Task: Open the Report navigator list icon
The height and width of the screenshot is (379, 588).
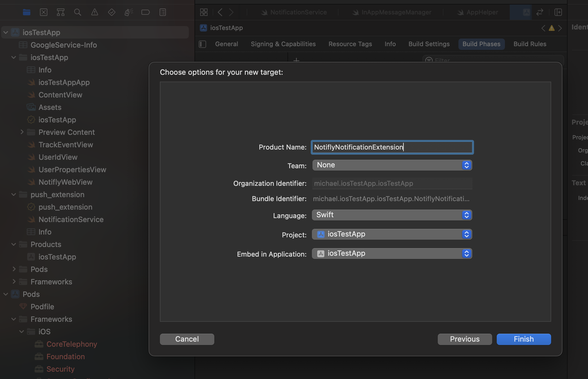Action: 163,12
